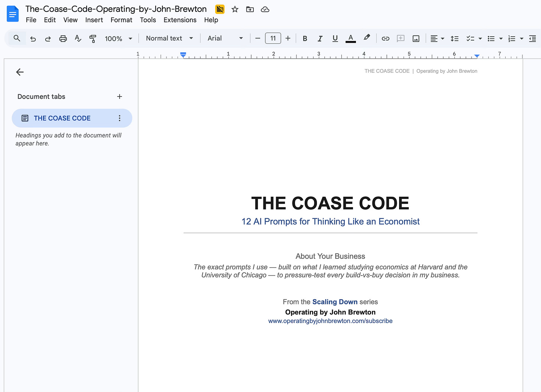Click the yellow extension badge near the title
This screenshot has height=392, width=541.
[x=220, y=9]
